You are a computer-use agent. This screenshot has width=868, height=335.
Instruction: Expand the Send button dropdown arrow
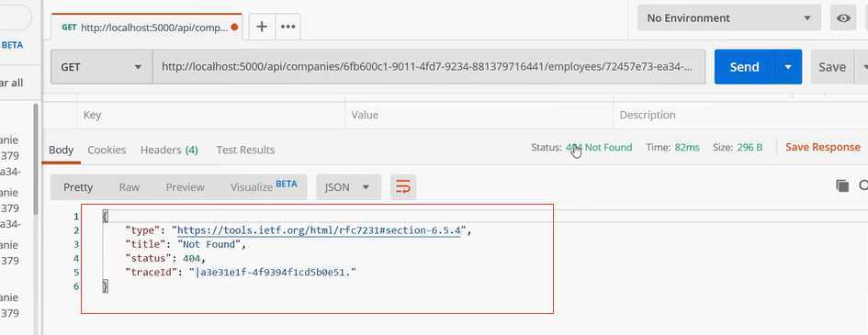point(788,67)
